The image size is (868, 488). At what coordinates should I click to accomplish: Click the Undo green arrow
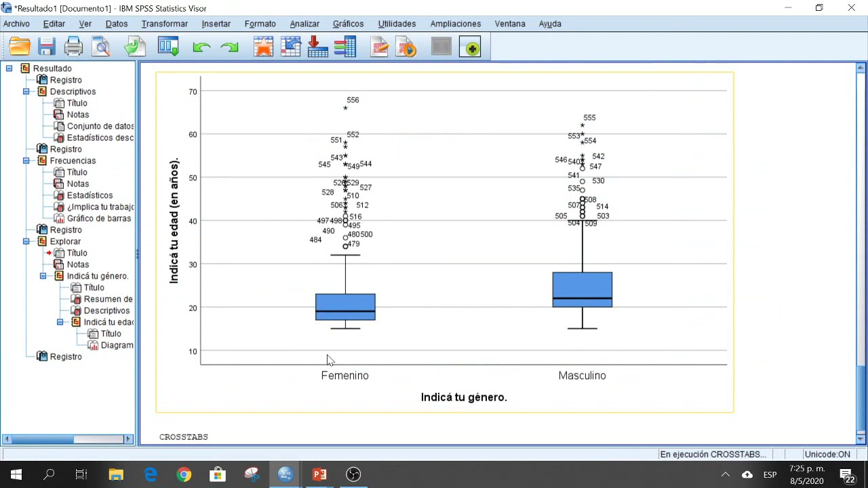tap(201, 47)
